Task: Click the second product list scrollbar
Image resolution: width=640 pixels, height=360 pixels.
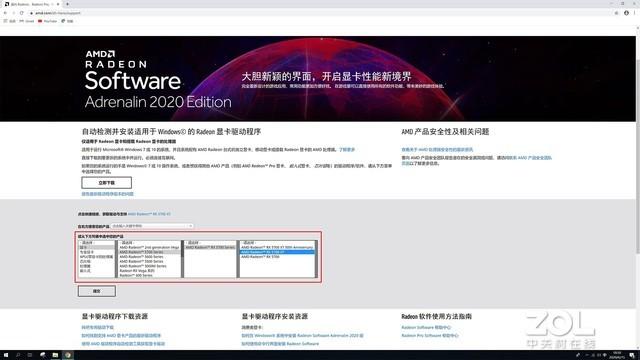Action: click(181, 259)
